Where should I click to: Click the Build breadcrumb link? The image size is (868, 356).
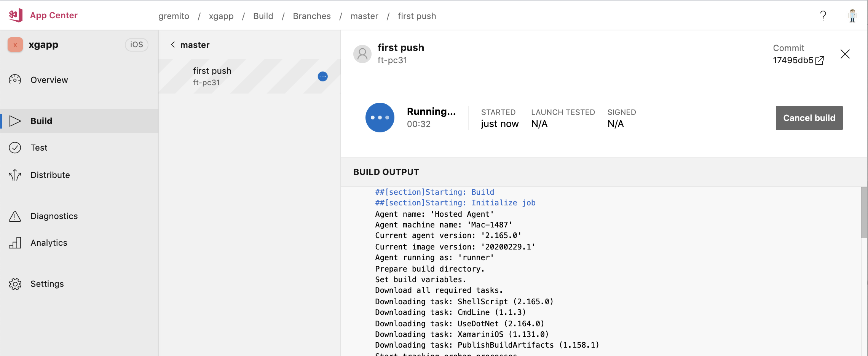pos(263,16)
